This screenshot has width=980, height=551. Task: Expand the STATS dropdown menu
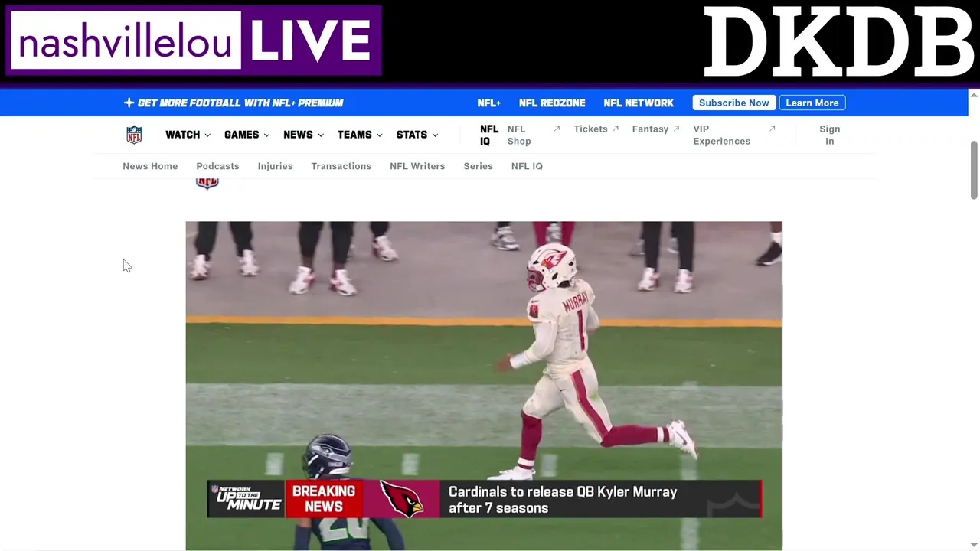[x=417, y=135]
